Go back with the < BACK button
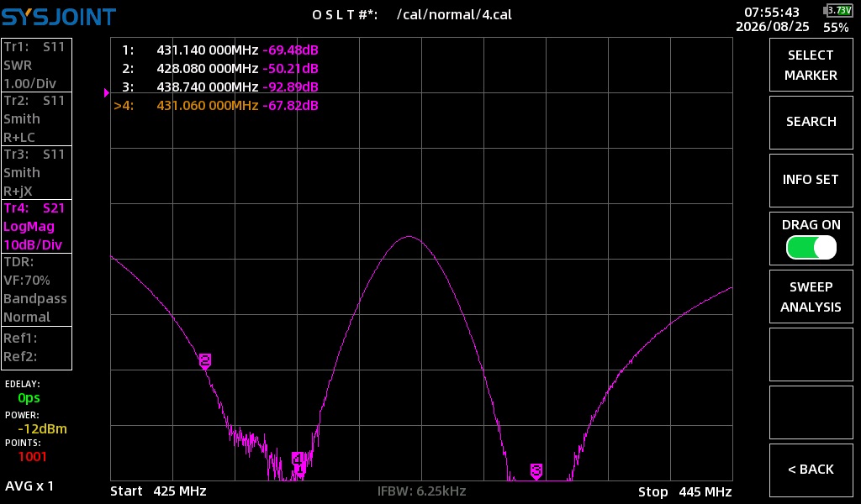 [811, 470]
